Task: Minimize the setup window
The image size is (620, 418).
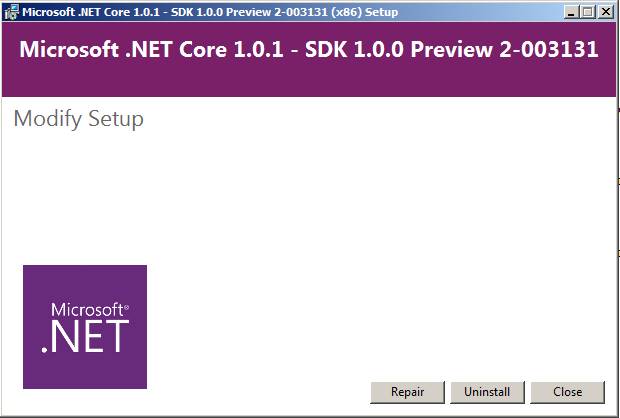Action: click(570, 12)
